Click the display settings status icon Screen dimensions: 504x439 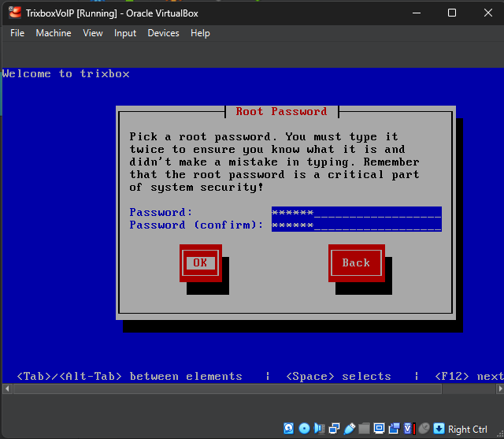(x=379, y=429)
